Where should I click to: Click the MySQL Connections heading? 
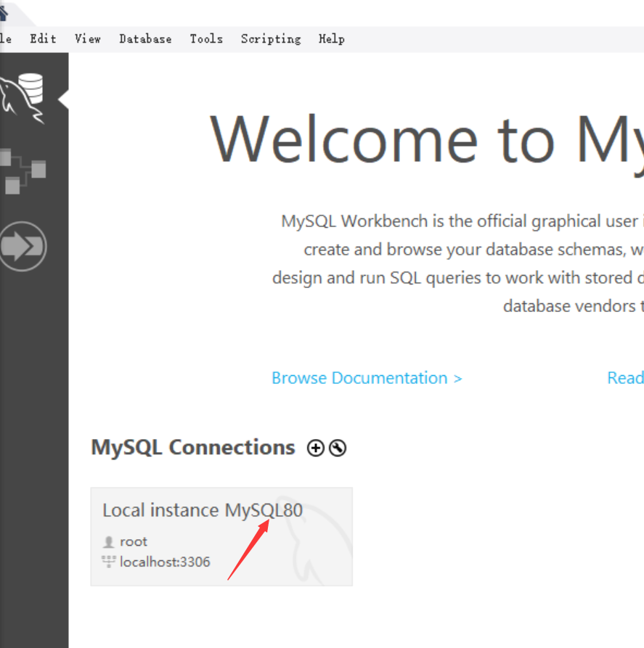192,448
